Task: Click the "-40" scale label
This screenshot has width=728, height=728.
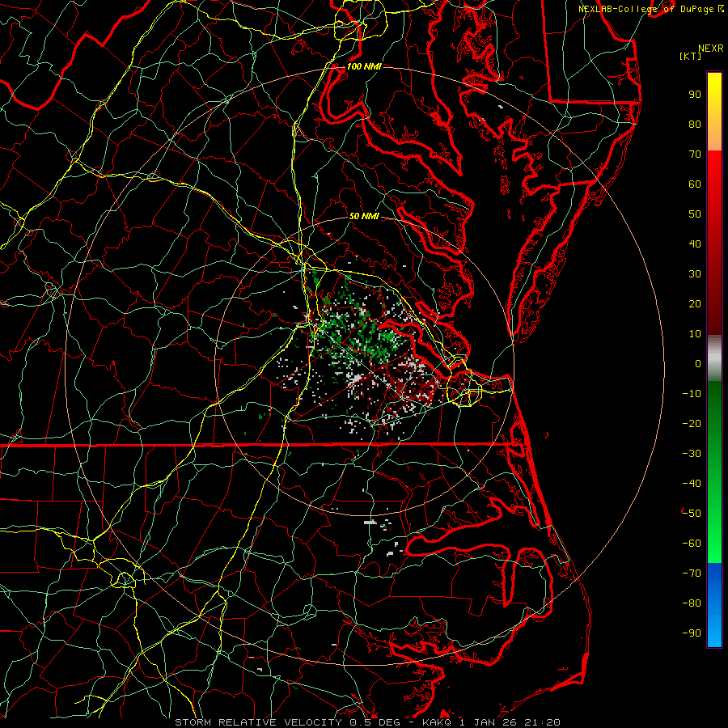Action: 692,484
